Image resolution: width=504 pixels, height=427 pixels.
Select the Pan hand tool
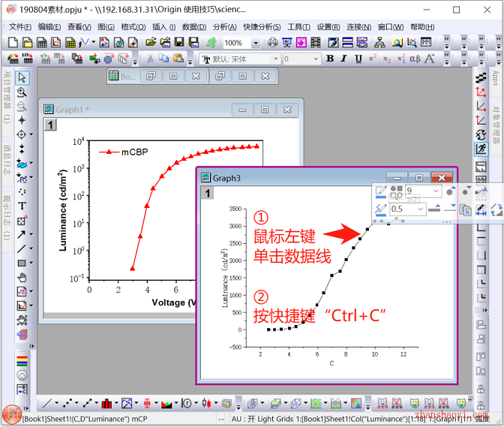click(22, 277)
